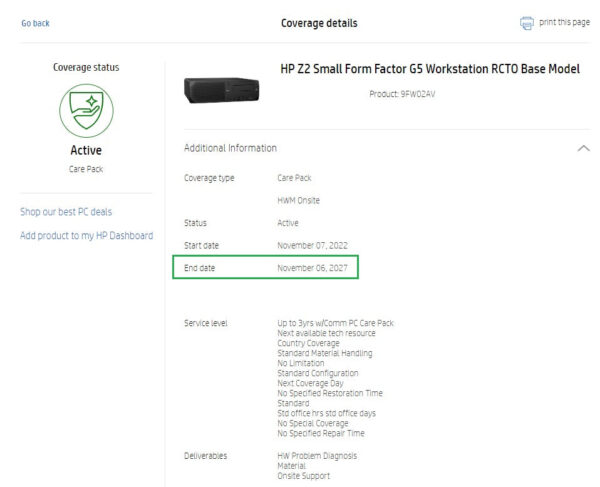The height and width of the screenshot is (487, 600).
Task: Click the 'Coverage type' label
Action: tap(209, 178)
